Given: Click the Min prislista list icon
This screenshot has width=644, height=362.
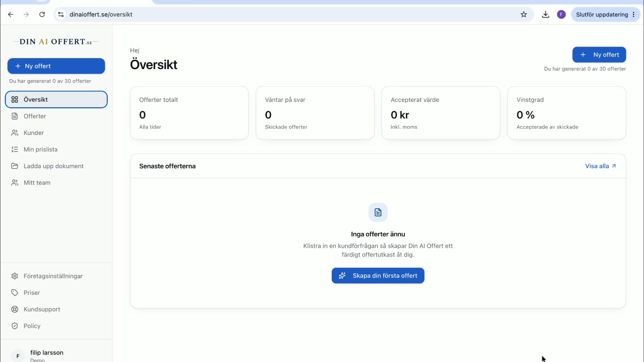Looking at the screenshot, I should (x=15, y=149).
